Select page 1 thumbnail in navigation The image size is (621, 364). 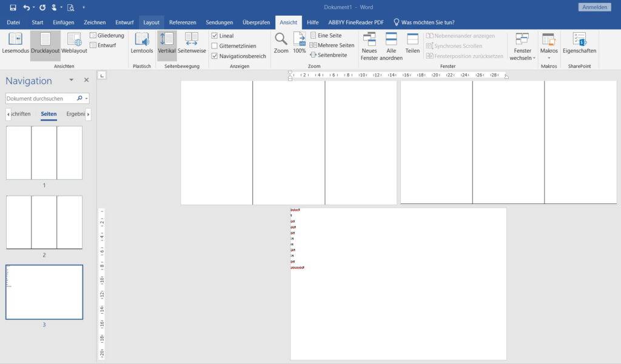pos(44,153)
